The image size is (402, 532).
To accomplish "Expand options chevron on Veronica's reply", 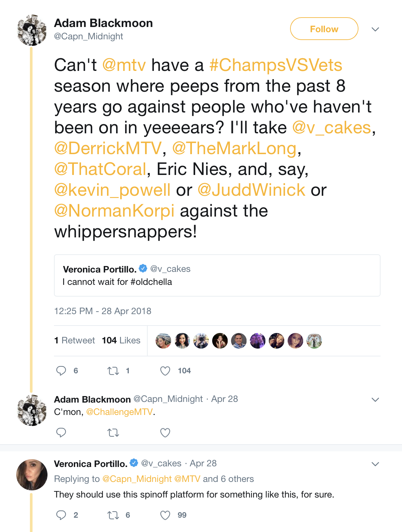I will point(375,464).
